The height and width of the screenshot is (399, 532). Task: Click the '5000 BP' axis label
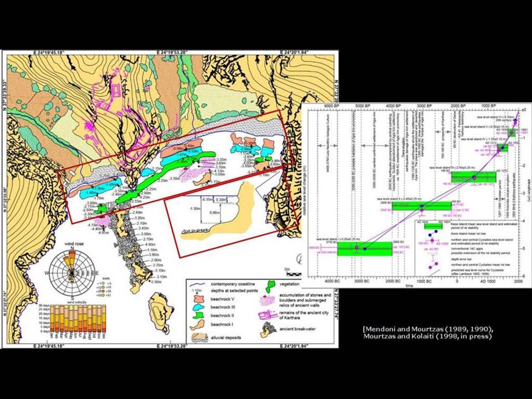click(362, 106)
